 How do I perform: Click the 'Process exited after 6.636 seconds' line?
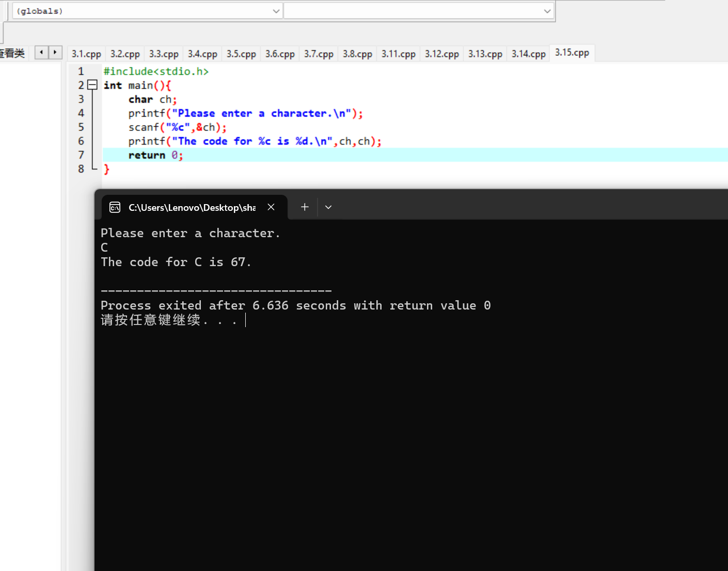tap(296, 305)
